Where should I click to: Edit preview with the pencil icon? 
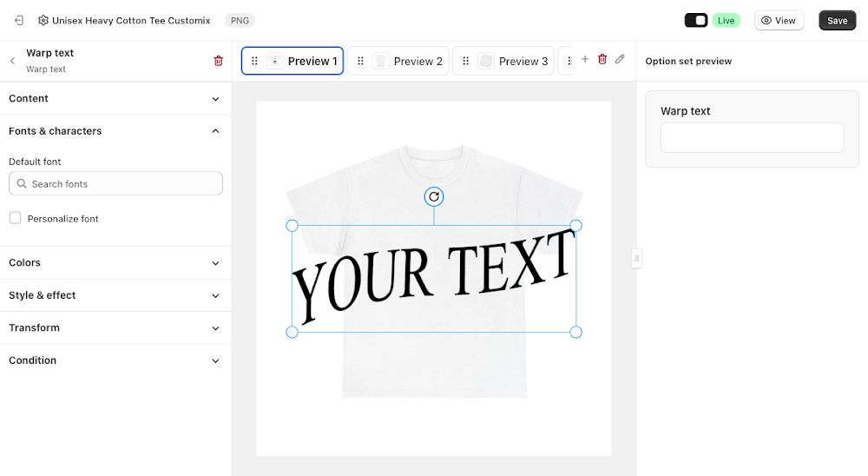620,59
